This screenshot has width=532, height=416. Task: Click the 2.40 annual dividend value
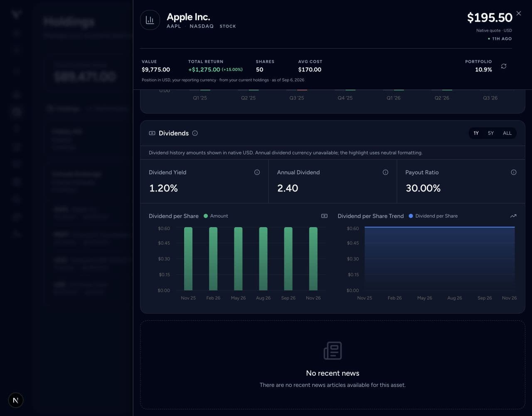tap(288, 188)
